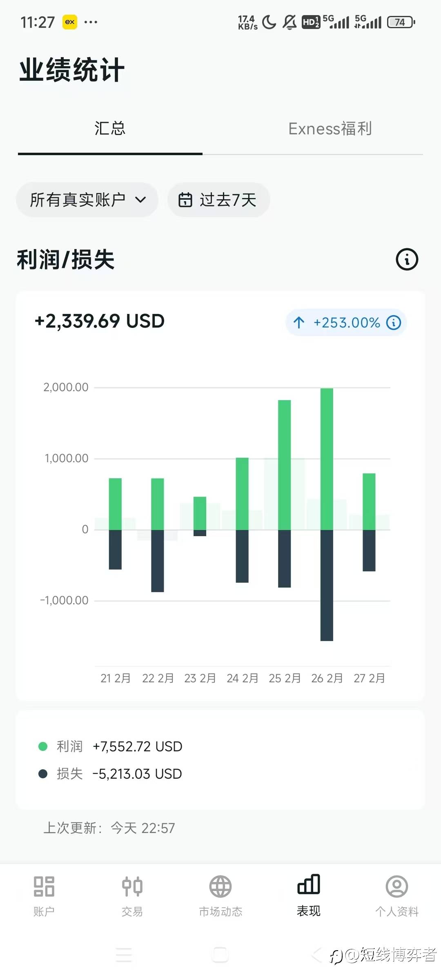
Task: Tap the 22 2月 dark loss bar
Action: pyautogui.click(x=158, y=561)
